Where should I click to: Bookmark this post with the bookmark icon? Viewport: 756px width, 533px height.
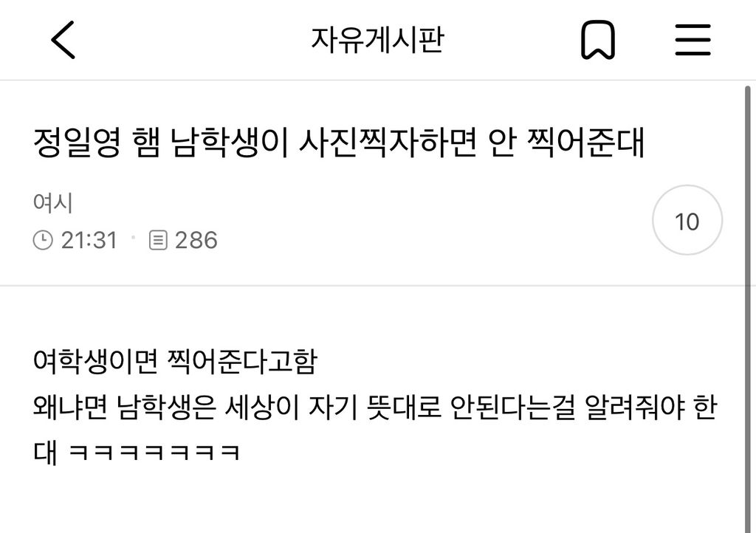[x=598, y=40]
